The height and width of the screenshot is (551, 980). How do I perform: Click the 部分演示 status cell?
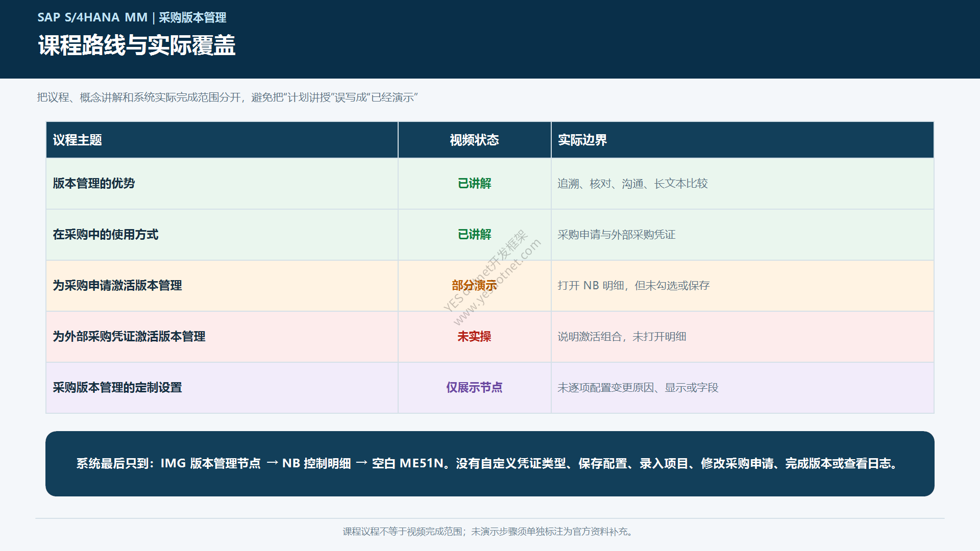pyautogui.click(x=474, y=285)
